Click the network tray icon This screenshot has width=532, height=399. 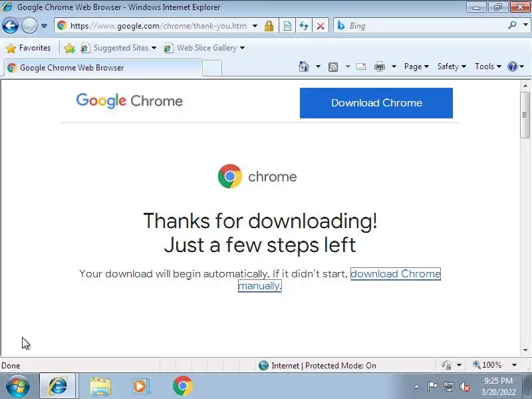tap(449, 386)
